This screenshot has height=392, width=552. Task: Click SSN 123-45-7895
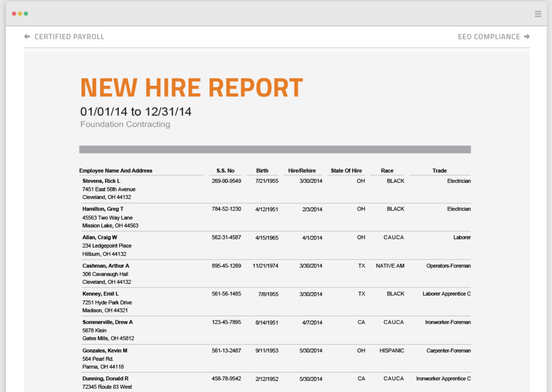click(x=226, y=322)
